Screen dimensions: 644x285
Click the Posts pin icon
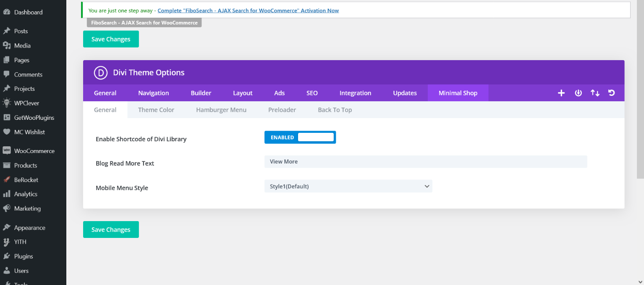pyautogui.click(x=6, y=31)
